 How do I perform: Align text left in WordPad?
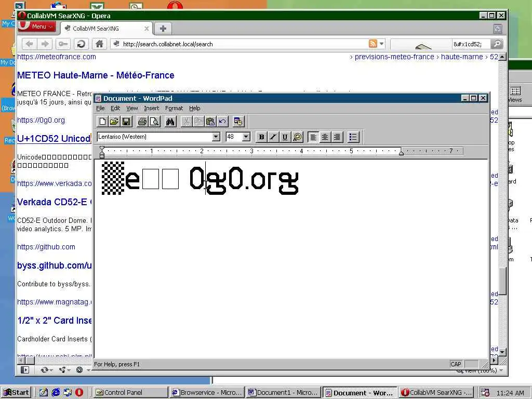(313, 137)
